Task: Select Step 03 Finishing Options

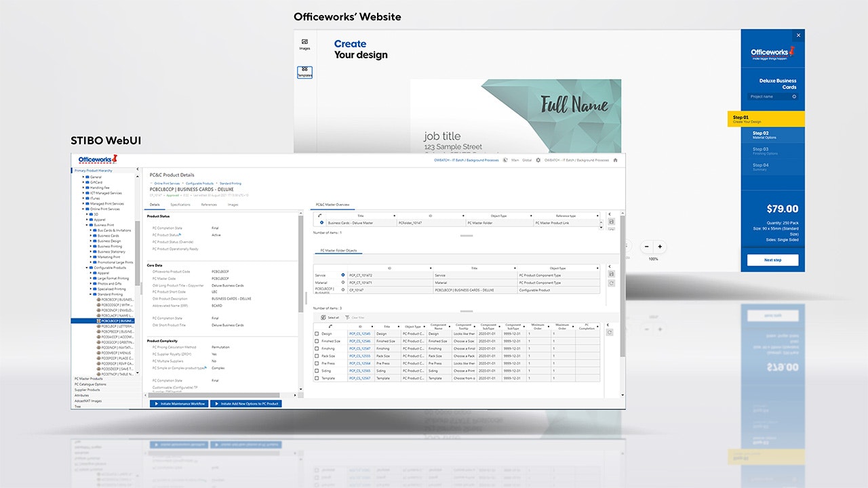Action: [x=772, y=151]
